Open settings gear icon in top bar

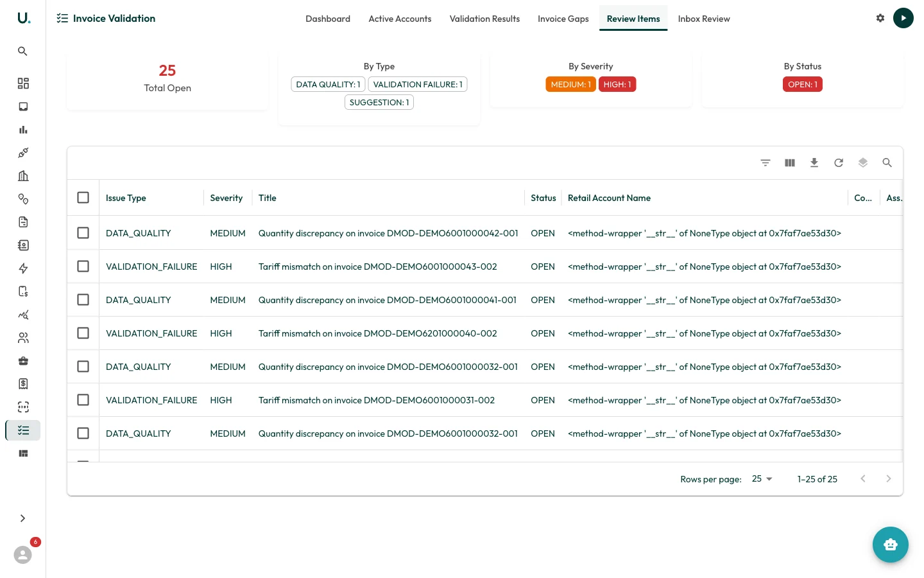880,18
